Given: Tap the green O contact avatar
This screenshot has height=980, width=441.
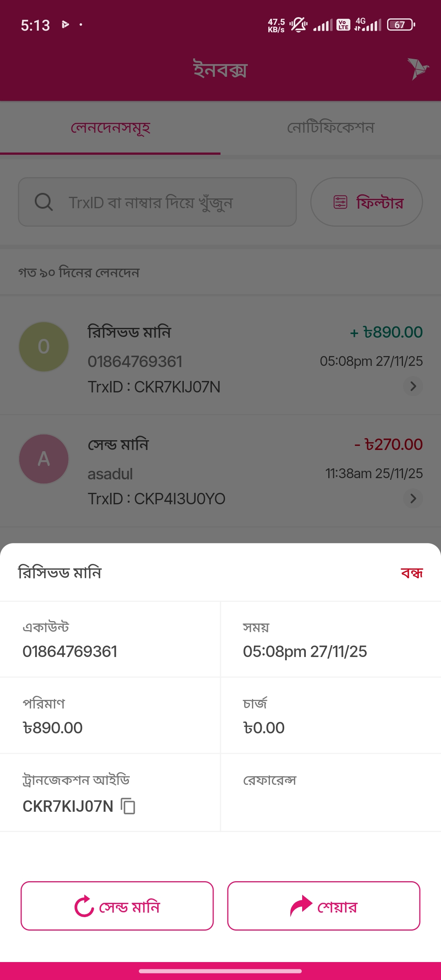Looking at the screenshot, I should pos(44,347).
